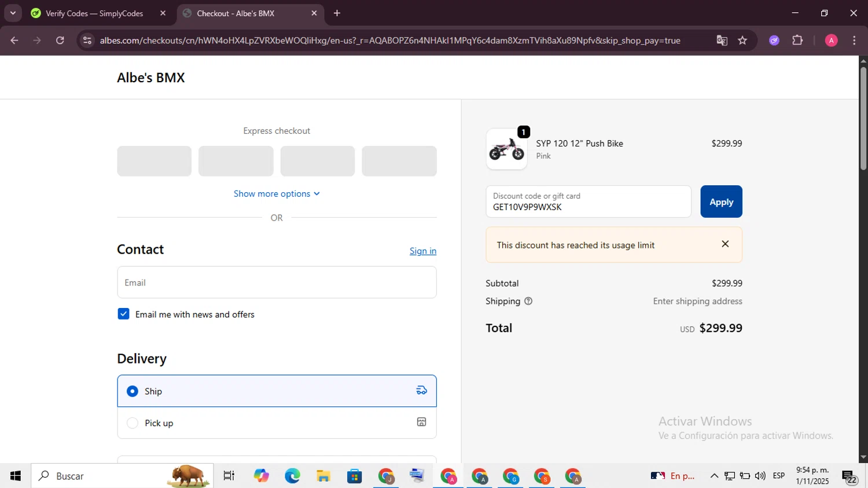
Task: Click the address bar URL
Action: (389, 41)
